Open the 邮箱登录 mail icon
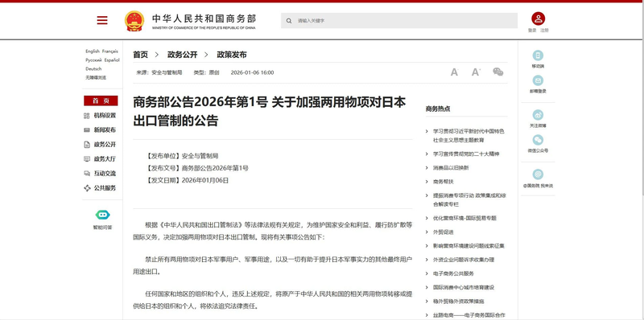Image resolution: width=644 pixels, height=320 pixels. (538, 80)
